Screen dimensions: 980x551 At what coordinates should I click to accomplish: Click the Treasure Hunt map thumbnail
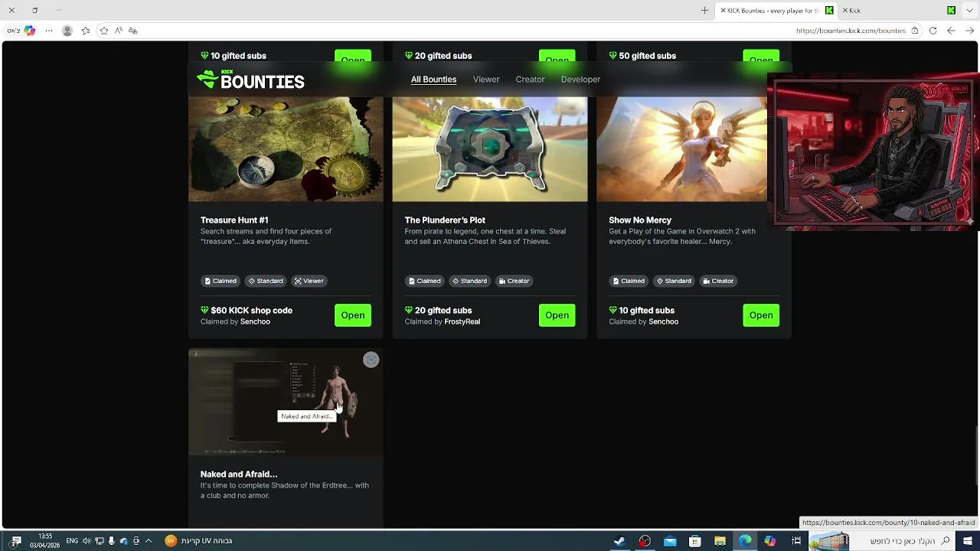pyautogui.click(x=286, y=149)
